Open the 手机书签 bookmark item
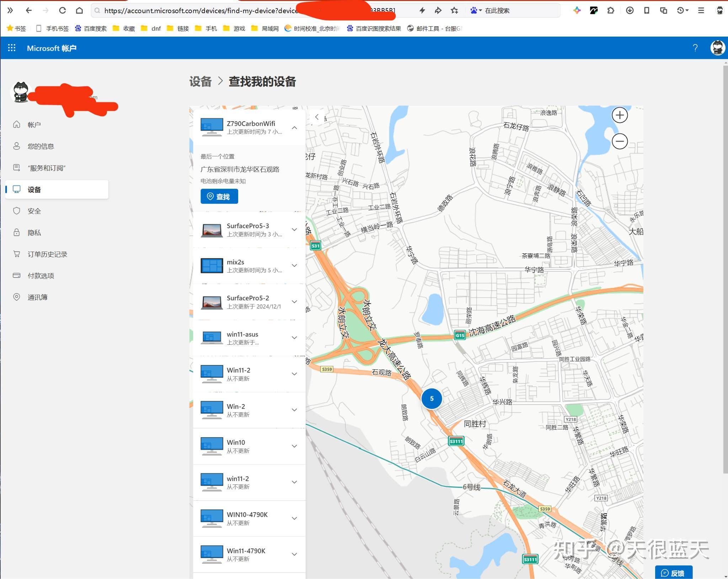The image size is (728, 579). pos(53,28)
